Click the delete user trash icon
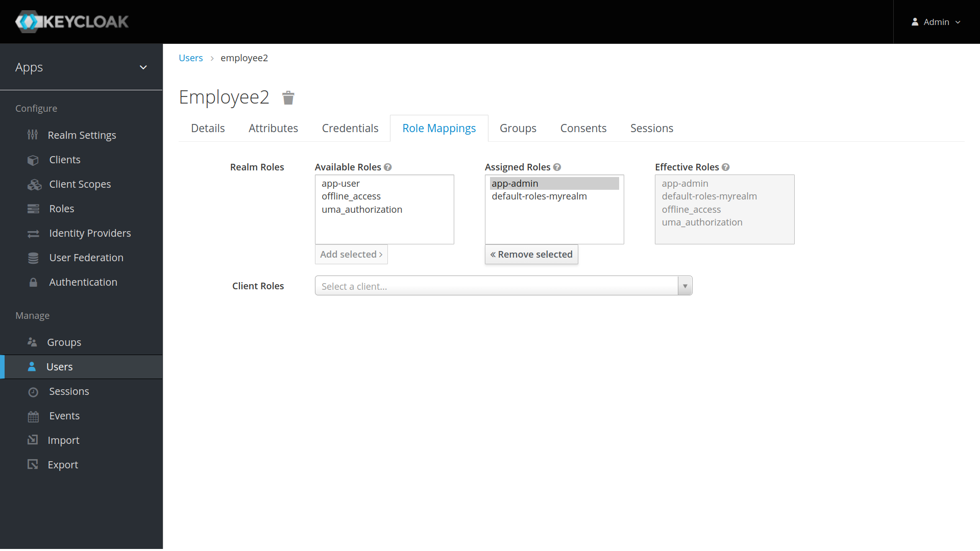Viewport: 980px width, 551px height. coord(288,97)
